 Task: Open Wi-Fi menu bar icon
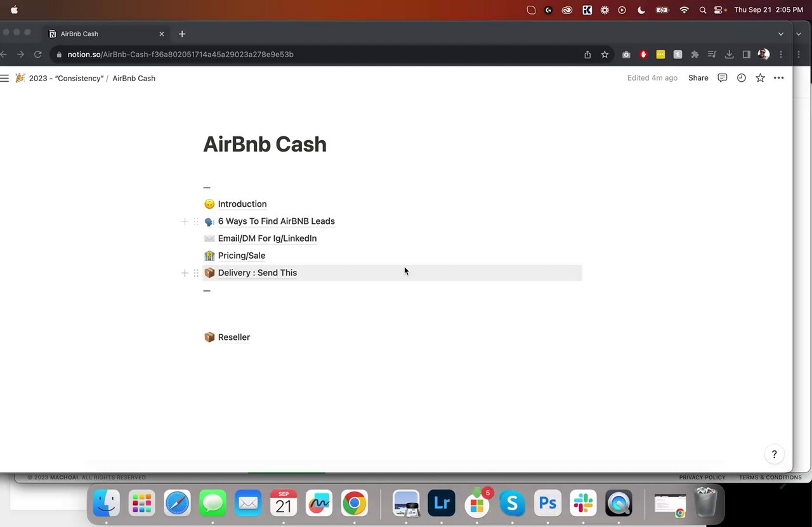684,10
